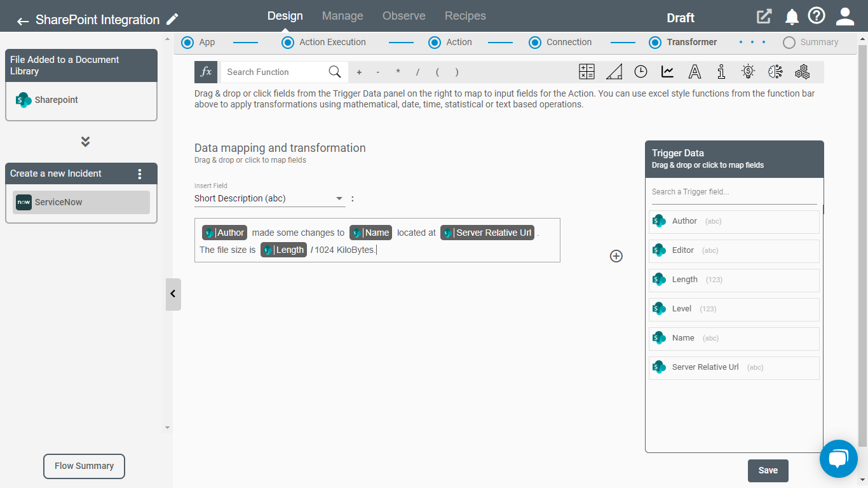This screenshot has width=868, height=488.
Task: Open the information functions icon
Action: tap(721, 72)
